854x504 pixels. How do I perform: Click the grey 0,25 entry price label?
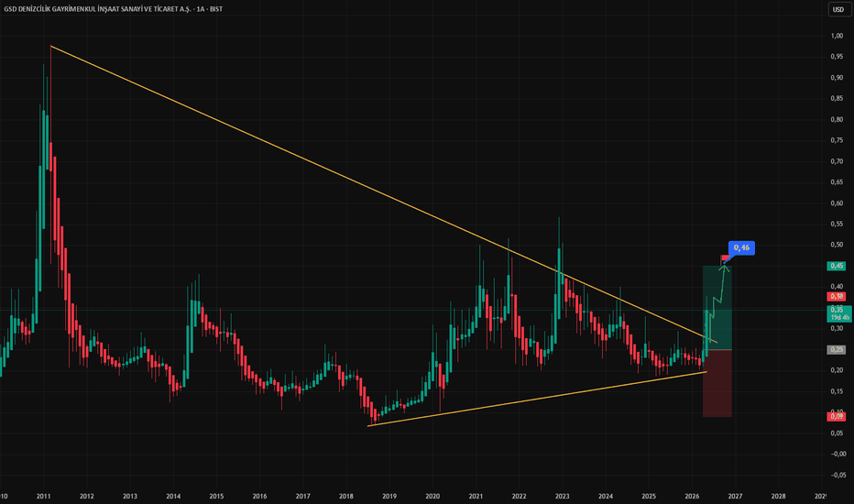click(x=836, y=349)
